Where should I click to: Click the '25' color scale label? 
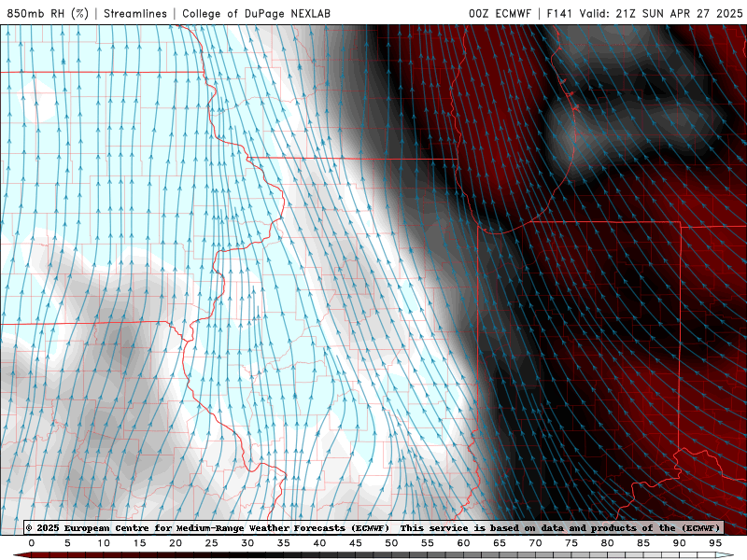click(x=212, y=543)
